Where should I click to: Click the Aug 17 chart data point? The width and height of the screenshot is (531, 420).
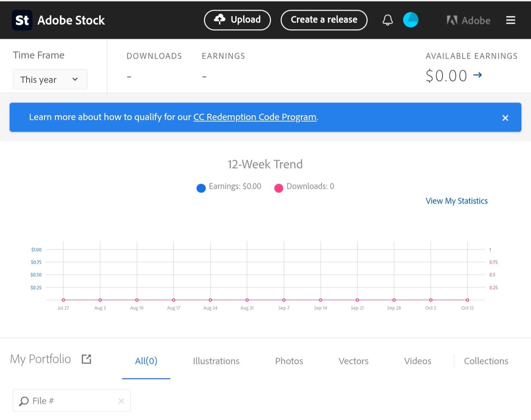pyautogui.click(x=173, y=300)
